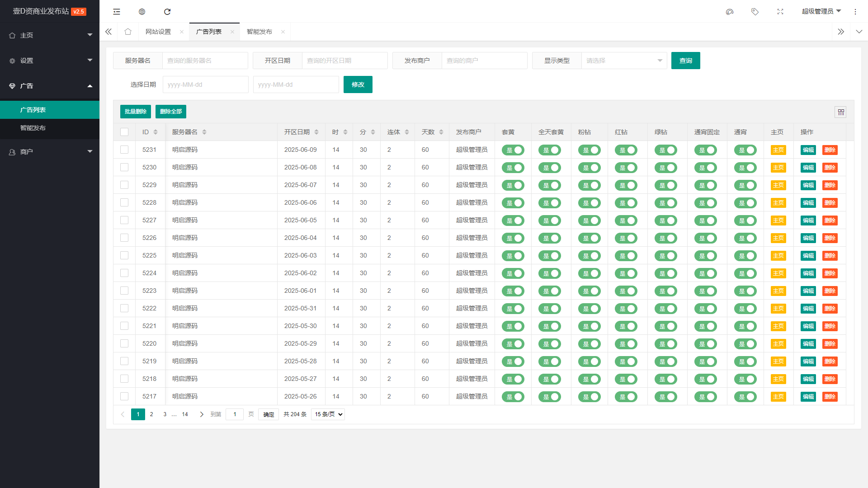Enter fullscreen with the expand arrows icon

780,11
